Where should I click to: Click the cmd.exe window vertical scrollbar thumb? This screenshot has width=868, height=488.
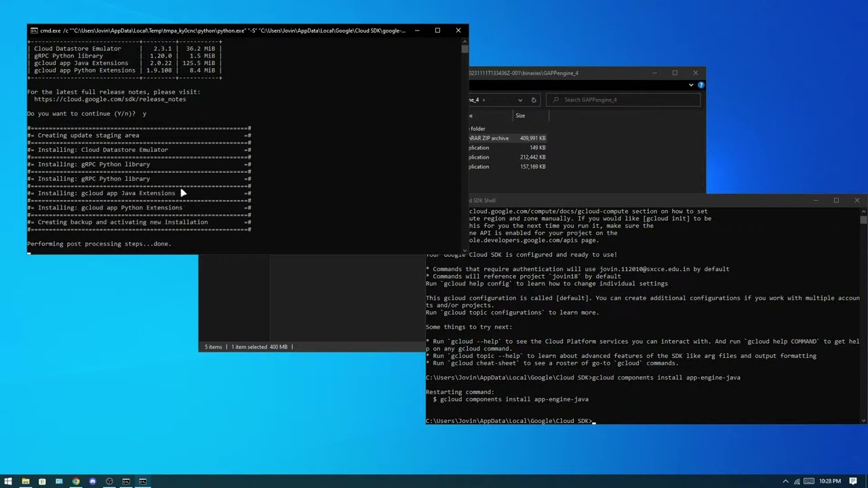click(465, 49)
